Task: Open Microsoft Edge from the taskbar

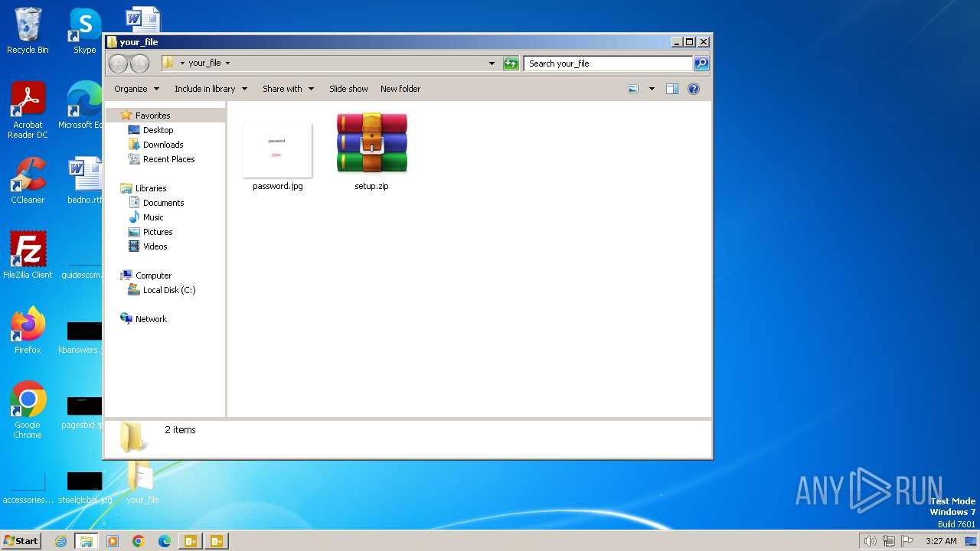Action: coord(165,541)
